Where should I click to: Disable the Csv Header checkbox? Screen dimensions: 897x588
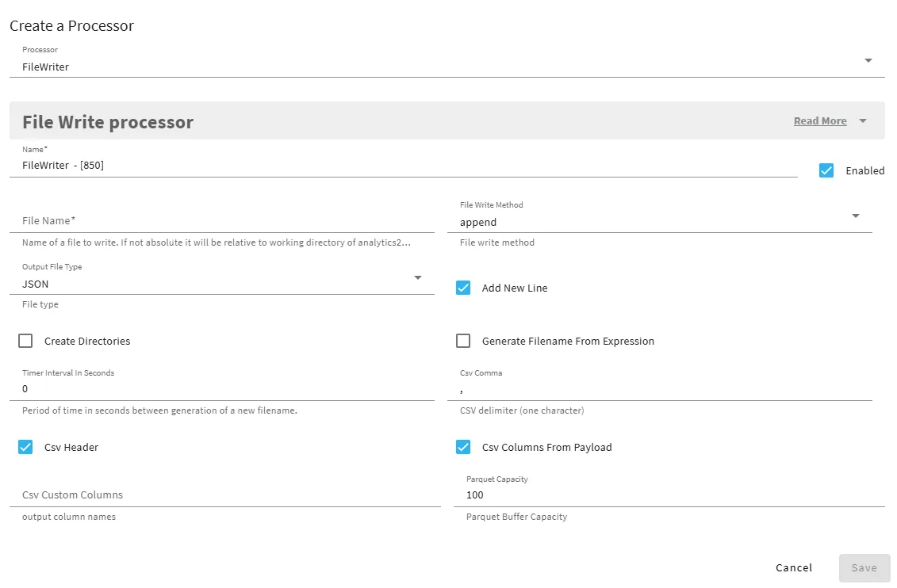(x=25, y=448)
